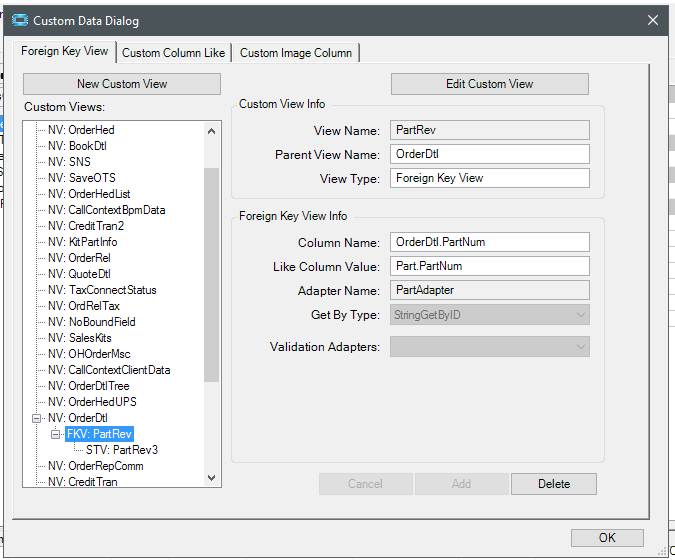Focus the Column Name field

click(x=489, y=242)
